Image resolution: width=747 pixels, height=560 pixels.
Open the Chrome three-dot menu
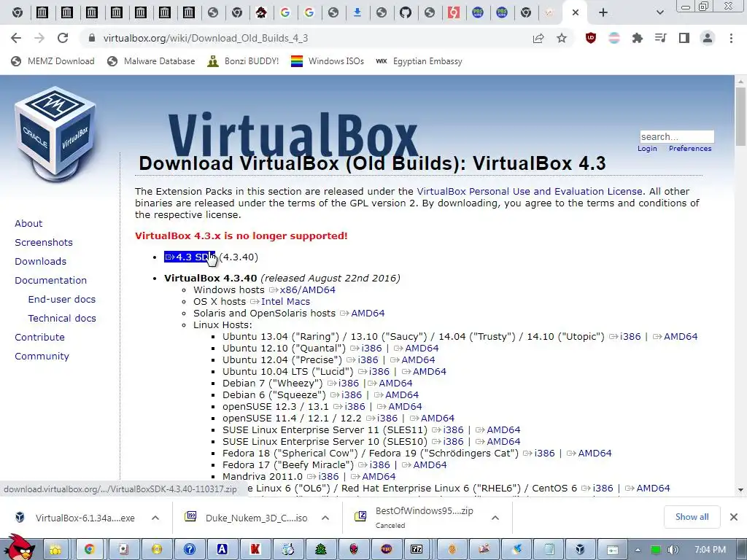tap(731, 38)
